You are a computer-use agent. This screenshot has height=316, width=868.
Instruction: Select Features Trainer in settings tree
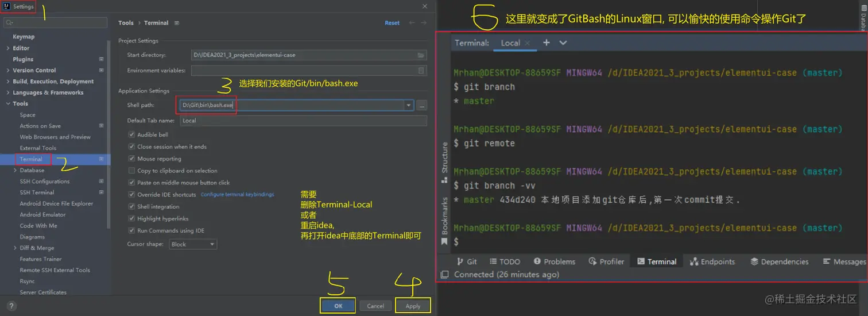coord(41,259)
